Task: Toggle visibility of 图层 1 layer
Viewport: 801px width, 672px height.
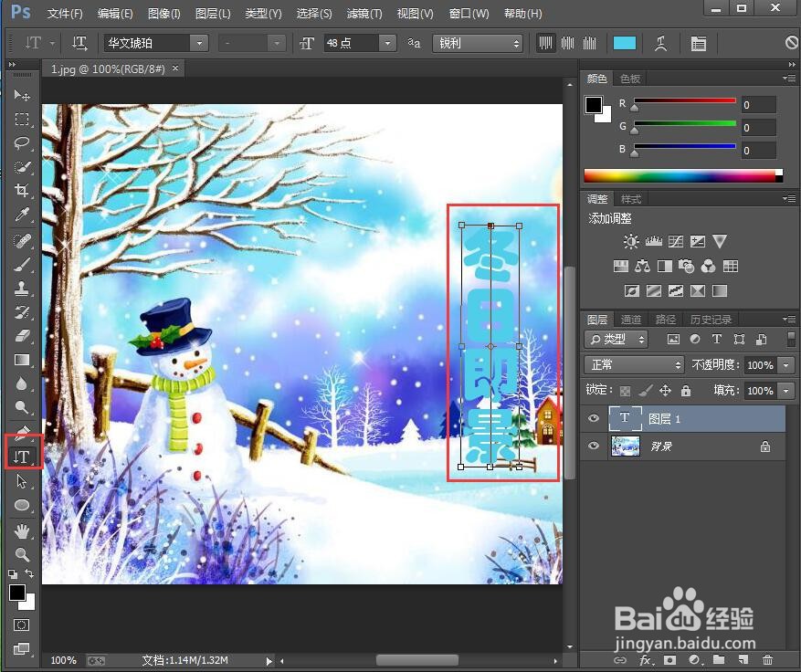Action: pos(593,418)
